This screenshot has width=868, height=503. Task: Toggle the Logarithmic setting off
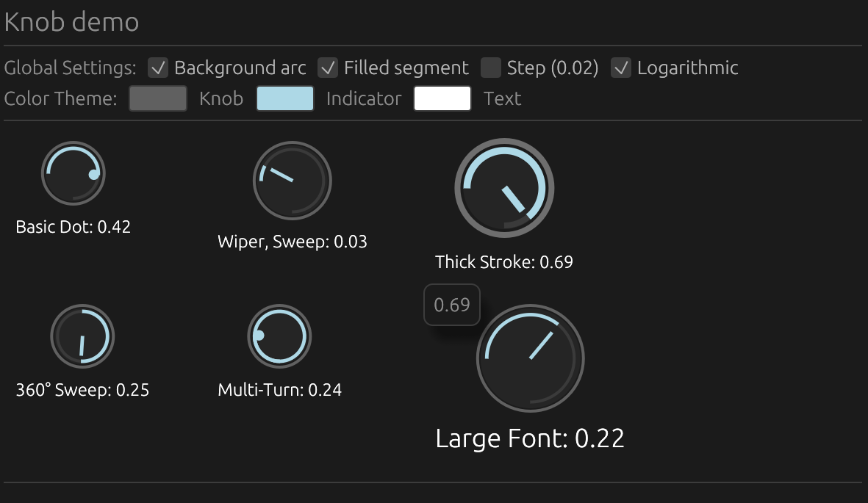tap(623, 68)
